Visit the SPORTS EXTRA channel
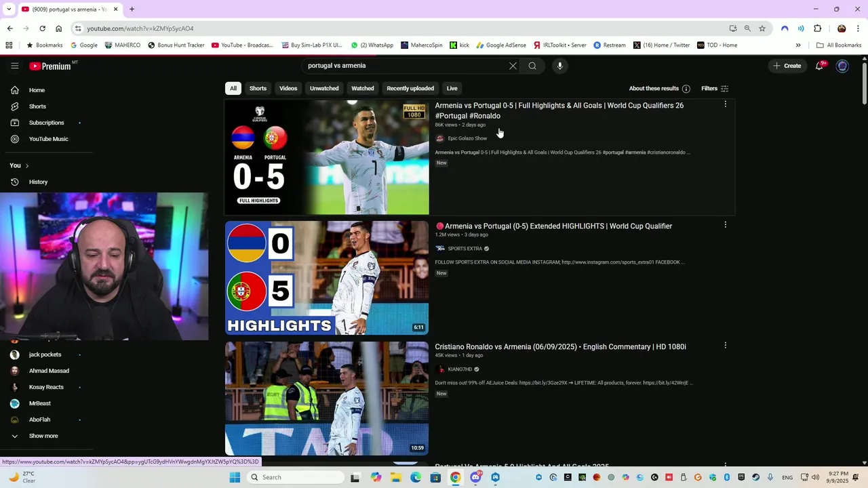The width and height of the screenshot is (868, 488). click(465, 249)
